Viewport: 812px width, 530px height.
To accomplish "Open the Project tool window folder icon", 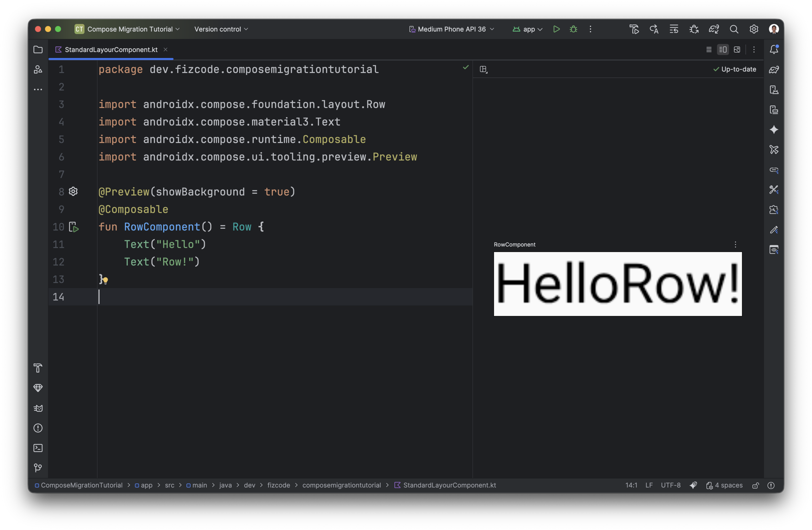I will point(38,49).
